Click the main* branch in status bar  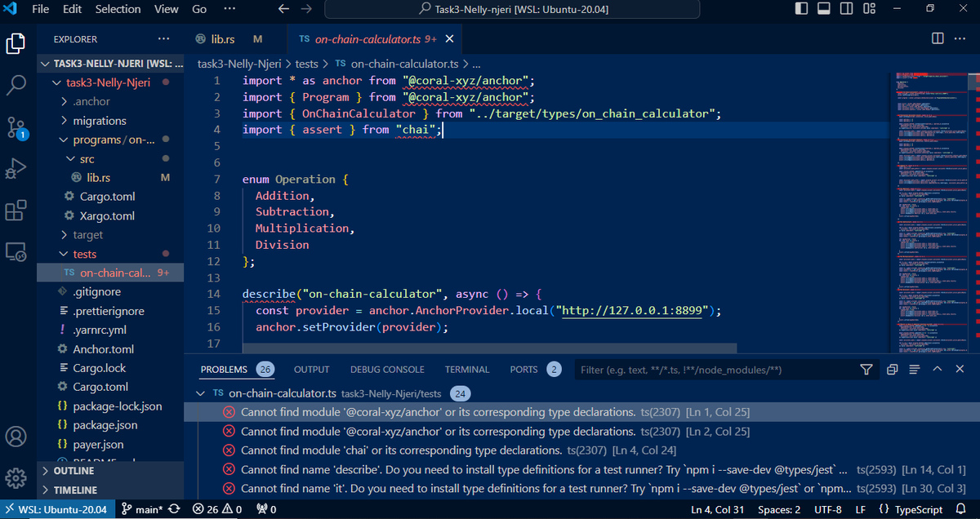tap(145, 508)
